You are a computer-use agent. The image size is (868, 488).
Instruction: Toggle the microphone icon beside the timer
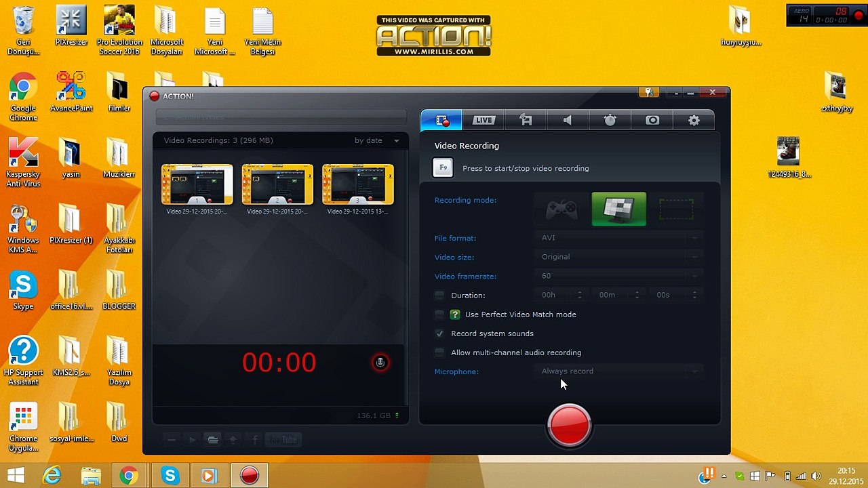click(x=380, y=363)
